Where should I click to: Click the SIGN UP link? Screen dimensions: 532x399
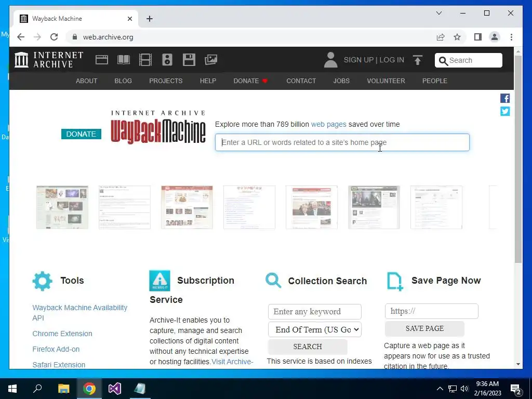pyautogui.click(x=358, y=60)
